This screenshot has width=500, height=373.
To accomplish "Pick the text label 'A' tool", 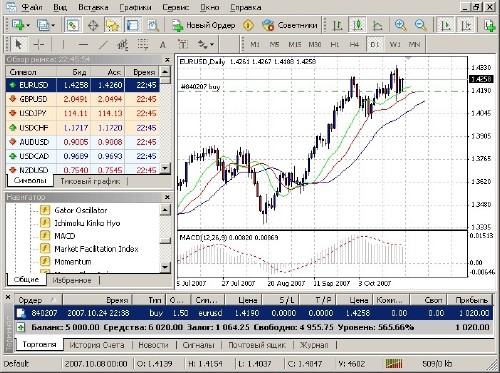I will [162, 44].
